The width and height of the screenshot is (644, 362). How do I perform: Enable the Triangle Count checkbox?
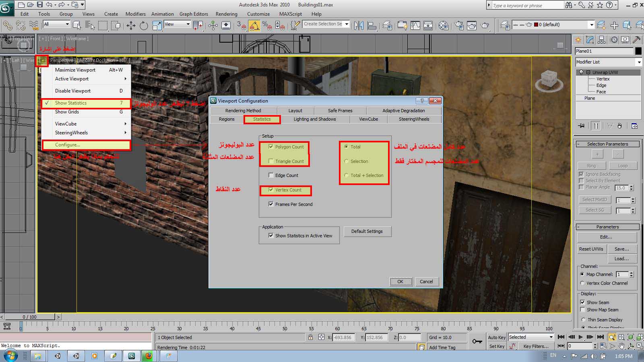(x=271, y=161)
